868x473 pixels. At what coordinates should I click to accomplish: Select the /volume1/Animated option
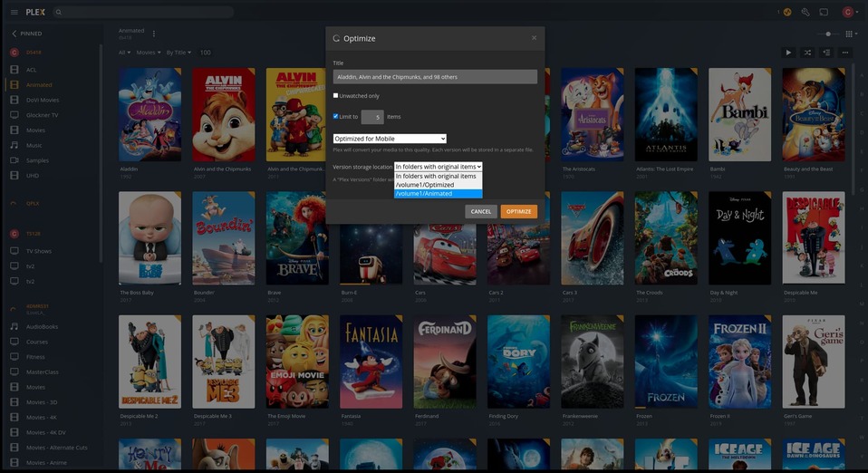click(x=438, y=194)
